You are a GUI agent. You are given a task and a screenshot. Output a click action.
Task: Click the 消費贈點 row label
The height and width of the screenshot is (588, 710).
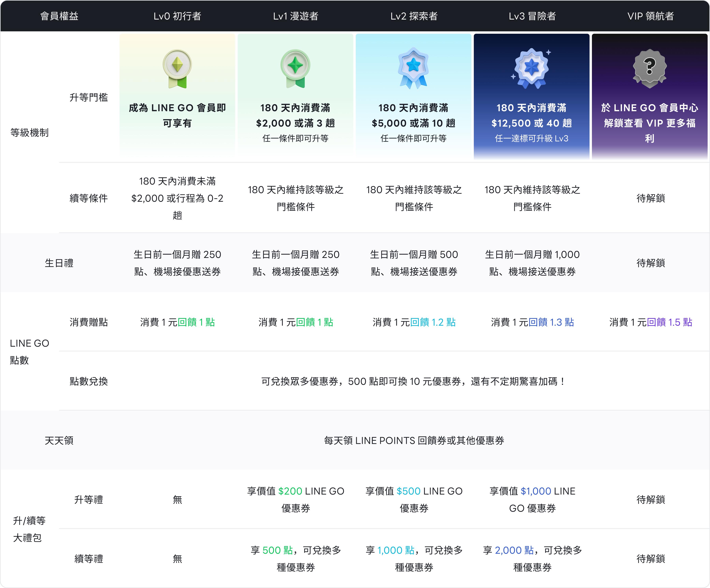click(x=89, y=322)
